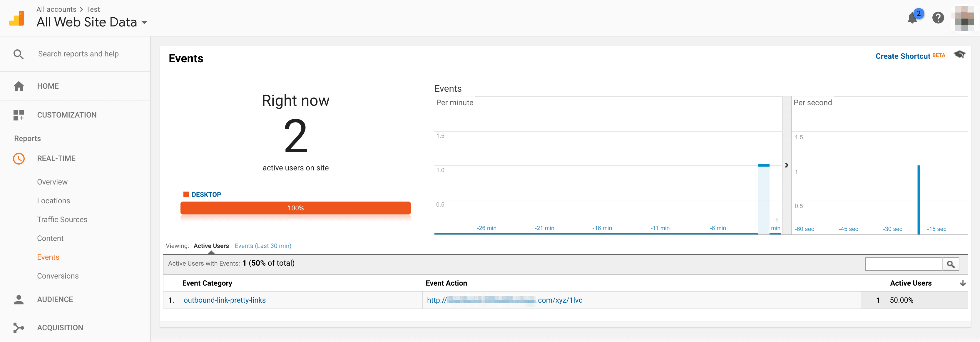Open the Google Analytics home logo

click(17, 18)
